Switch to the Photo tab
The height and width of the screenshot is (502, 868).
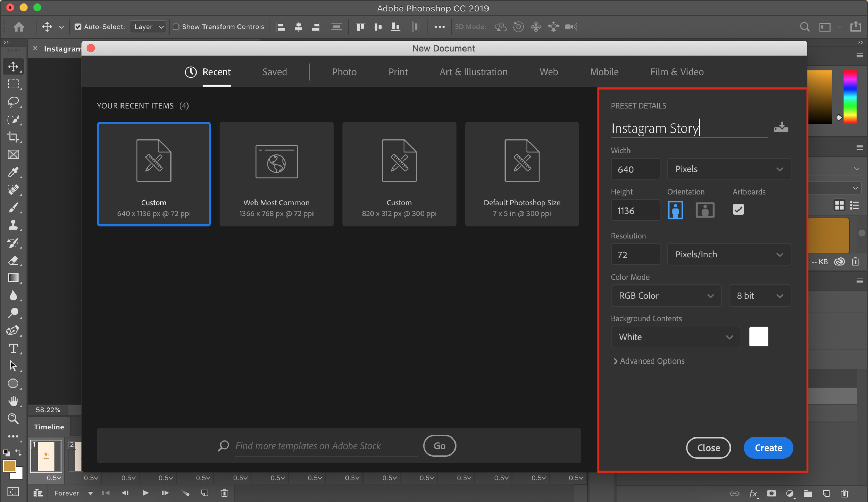pos(344,72)
